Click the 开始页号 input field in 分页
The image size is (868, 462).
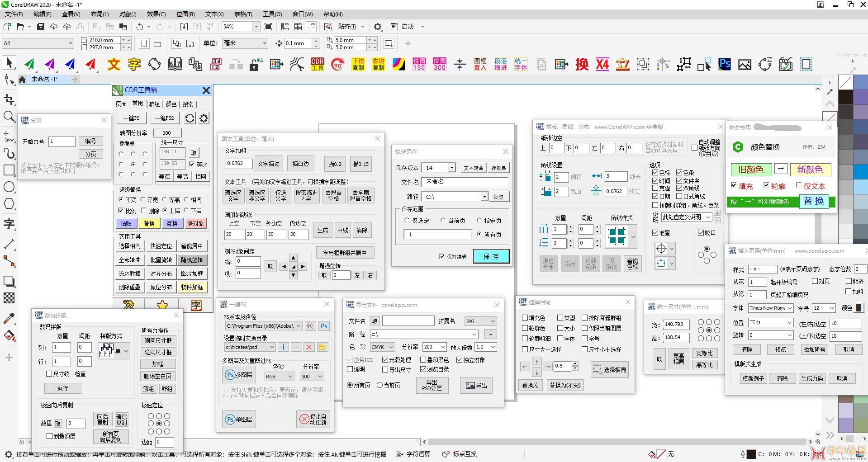pyautogui.click(x=62, y=141)
